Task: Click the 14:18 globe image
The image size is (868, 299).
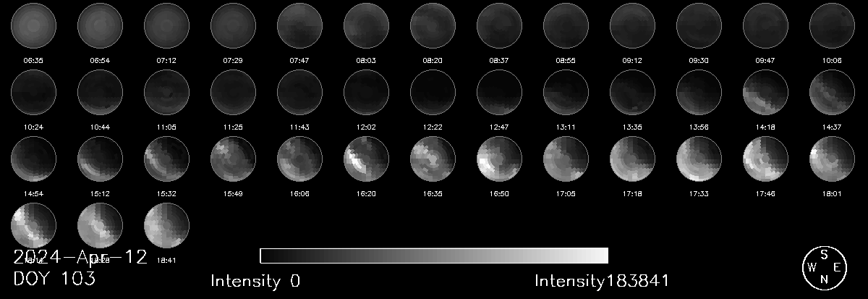Action: (x=765, y=91)
